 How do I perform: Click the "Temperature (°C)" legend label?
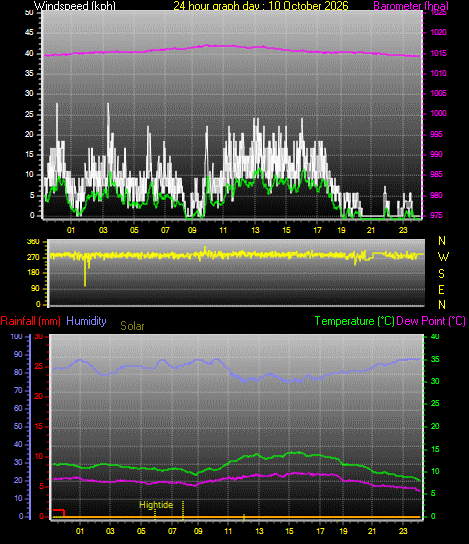[355, 321]
